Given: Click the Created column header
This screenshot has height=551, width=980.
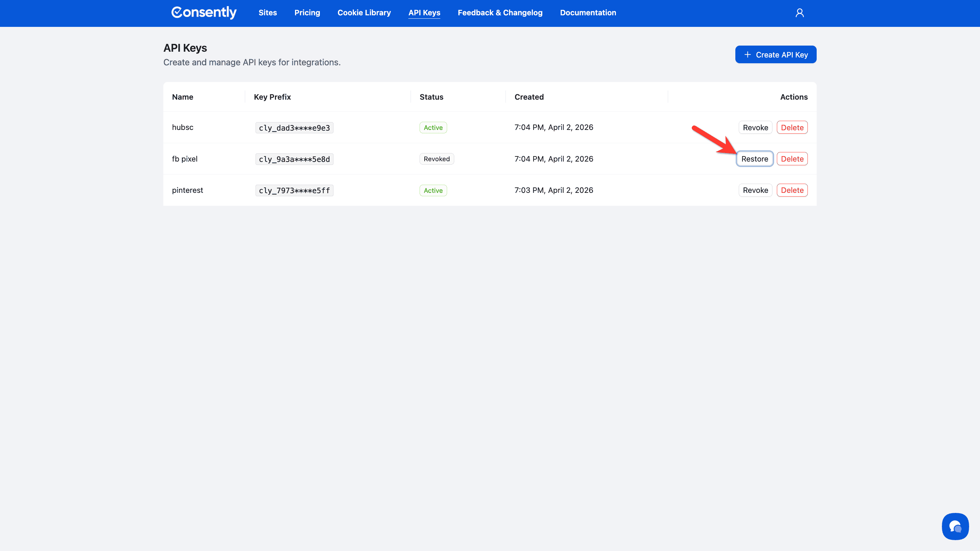Looking at the screenshot, I should [x=529, y=97].
